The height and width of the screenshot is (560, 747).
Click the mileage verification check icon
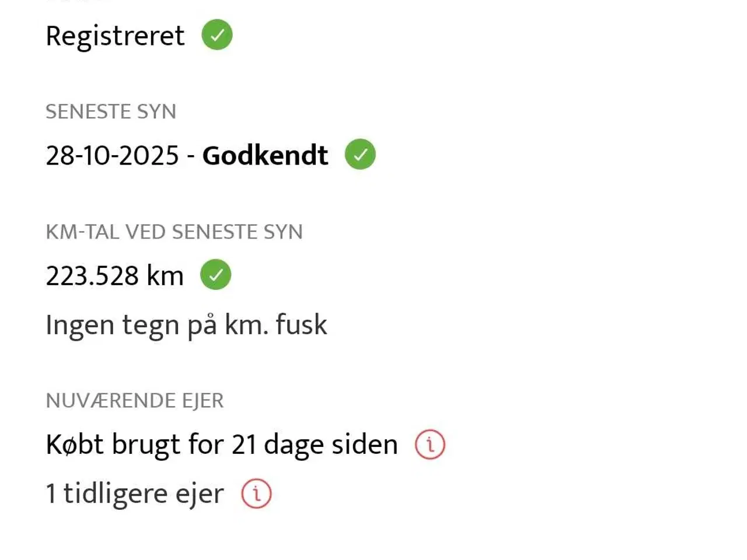click(216, 274)
